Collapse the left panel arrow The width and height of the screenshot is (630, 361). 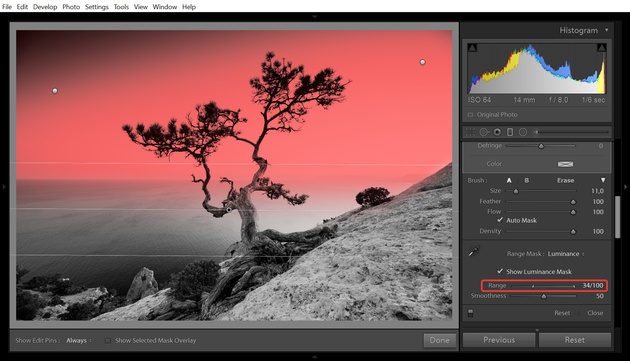coord(4,187)
